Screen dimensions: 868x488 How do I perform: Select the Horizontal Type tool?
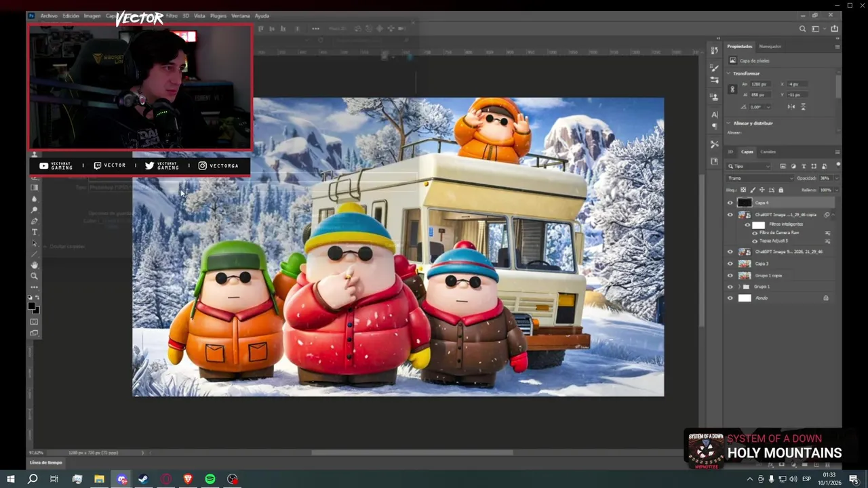click(35, 232)
